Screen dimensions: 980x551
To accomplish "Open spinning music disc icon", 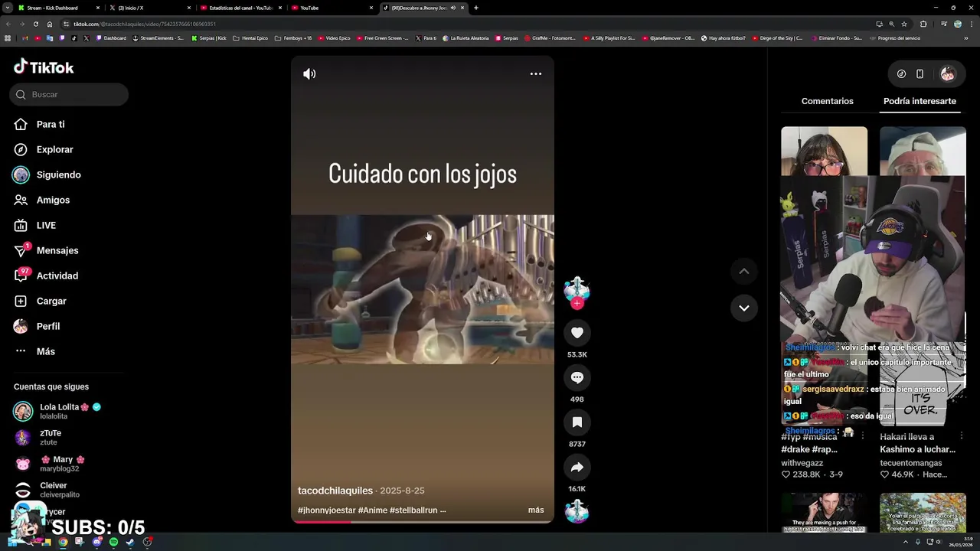I will [577, 511].
